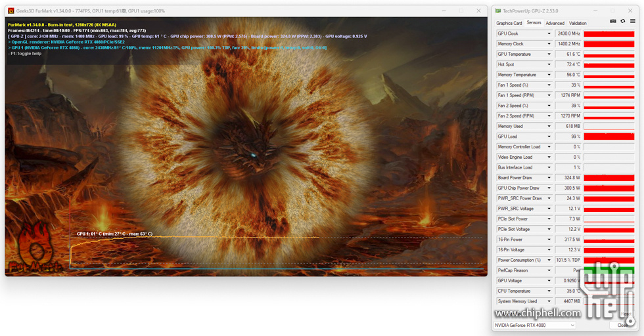Click the FurMark title bar app icon
The height and width of the screenshot is (336, 644).
point(11,11)
